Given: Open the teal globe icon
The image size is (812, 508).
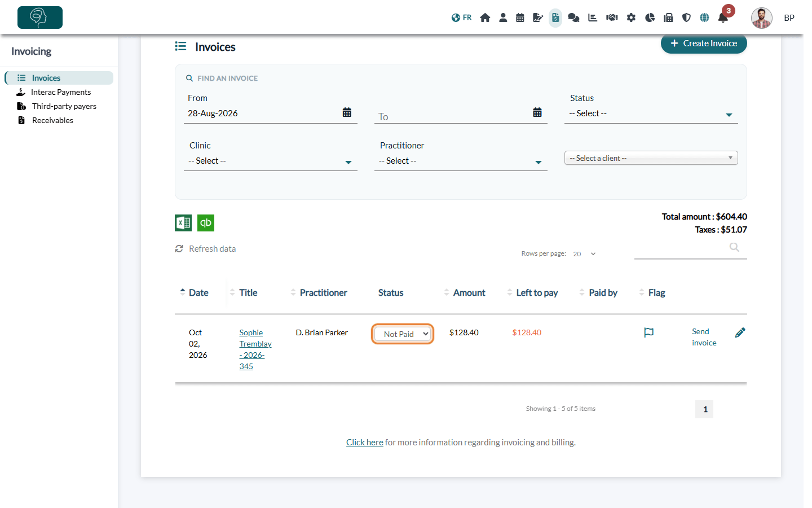Looking at the screenshot, I should tap(704, 17).
